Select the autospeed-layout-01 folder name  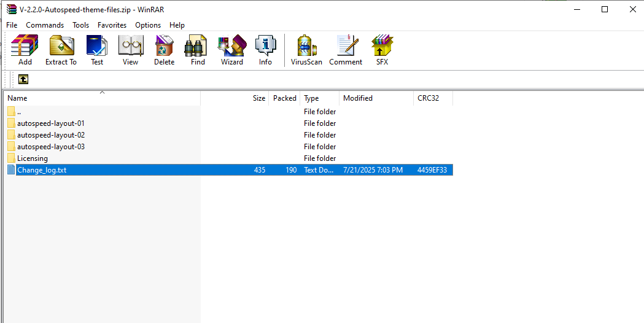pyautogui.click(x=51, y=123)
